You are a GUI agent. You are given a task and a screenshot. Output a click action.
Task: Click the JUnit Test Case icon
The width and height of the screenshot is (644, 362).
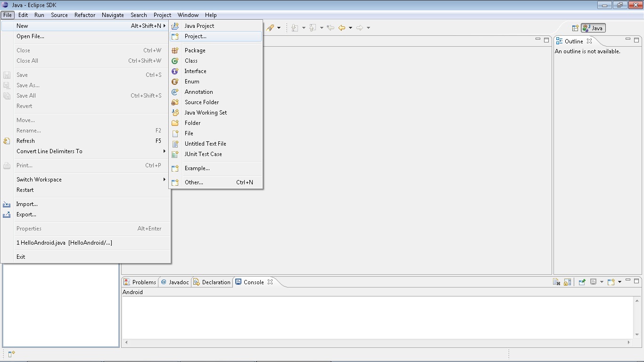pos(175,154)
